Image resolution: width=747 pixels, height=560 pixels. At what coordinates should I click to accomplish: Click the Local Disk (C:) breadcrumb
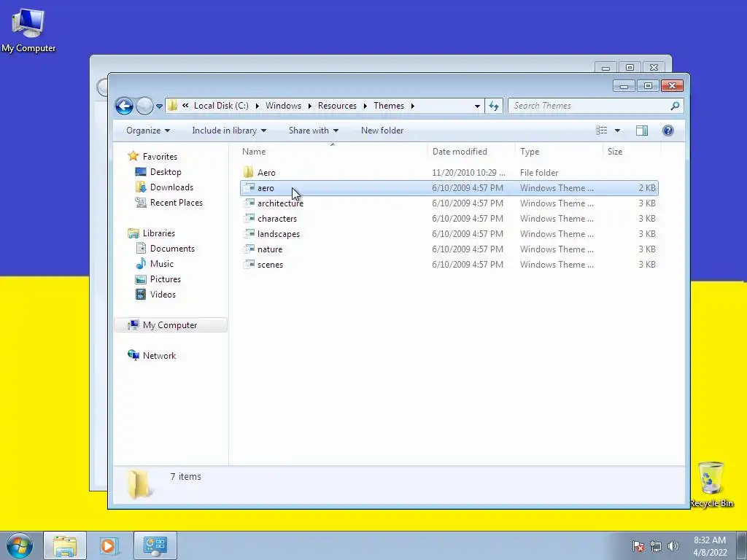221,106
